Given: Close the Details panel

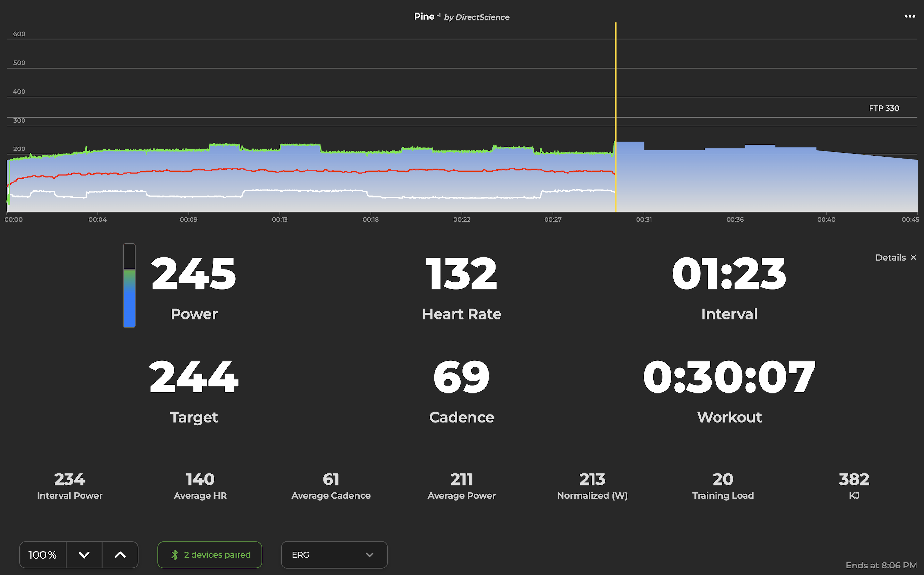Looking at the screenshot, I should tap(913, 257).
